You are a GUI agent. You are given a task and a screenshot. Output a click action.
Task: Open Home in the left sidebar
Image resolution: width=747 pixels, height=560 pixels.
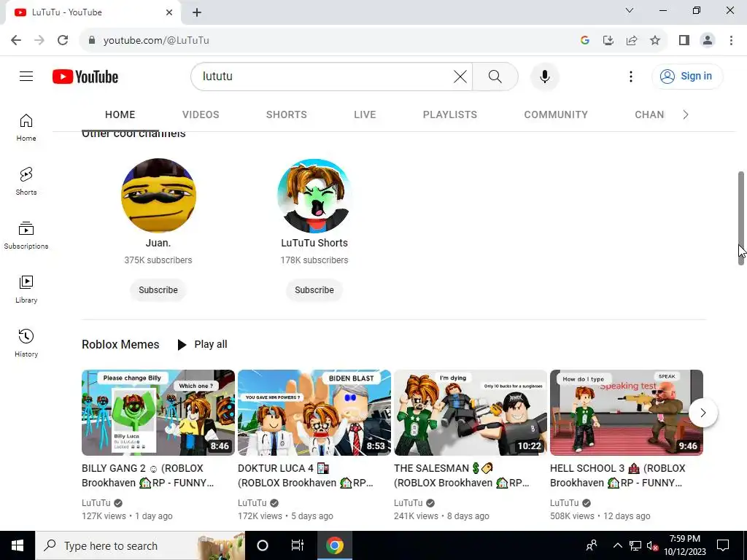click(26, 128)
